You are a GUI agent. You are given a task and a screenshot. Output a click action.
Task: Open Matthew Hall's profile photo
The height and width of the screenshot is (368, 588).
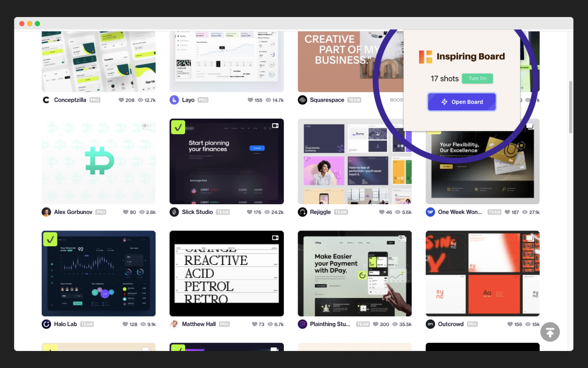click(x=174, y=324)
